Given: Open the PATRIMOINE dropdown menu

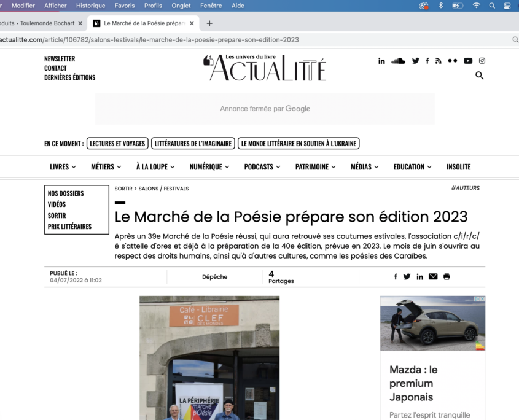Looking at the screenshot, I should pyautogui.click(x=316, y=167).
